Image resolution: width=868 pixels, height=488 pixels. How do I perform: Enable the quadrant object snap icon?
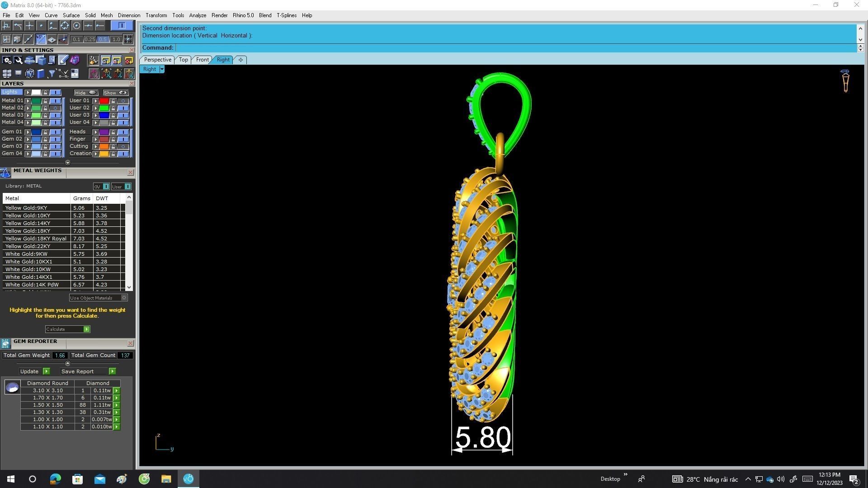[x=65, y=26]
